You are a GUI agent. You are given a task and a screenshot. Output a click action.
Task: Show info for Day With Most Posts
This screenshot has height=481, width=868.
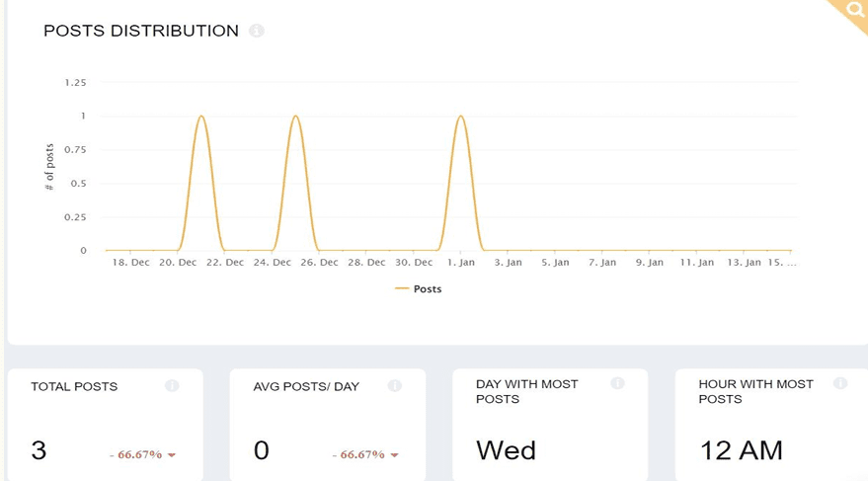[x=618, y=383]
